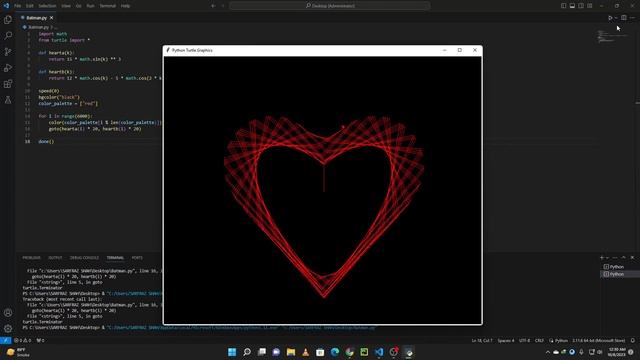The width and height of the screenshot is (640, 360).
Task: Open the Extensions view
Action: [x=8, y=84]
